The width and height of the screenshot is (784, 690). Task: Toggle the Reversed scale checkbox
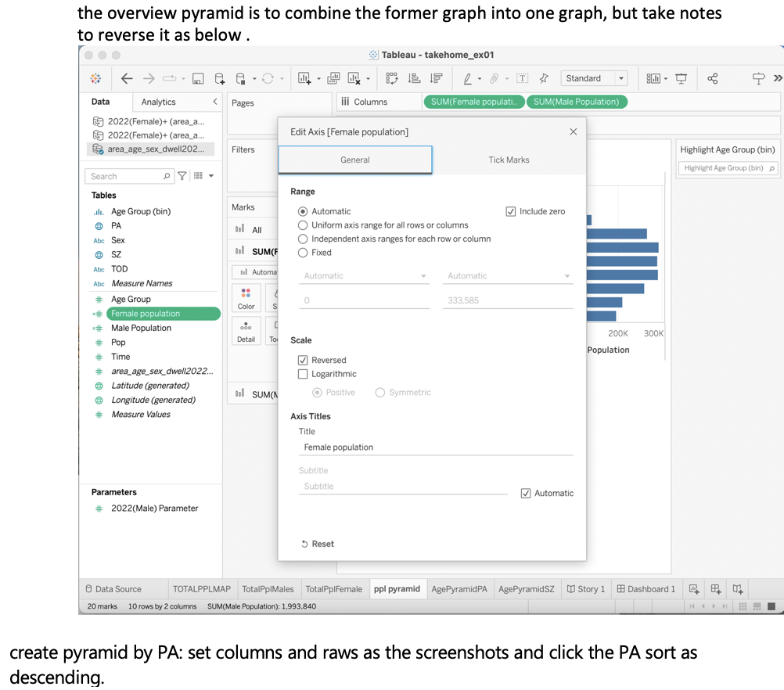pyautogui.click(x=303, y=361)
